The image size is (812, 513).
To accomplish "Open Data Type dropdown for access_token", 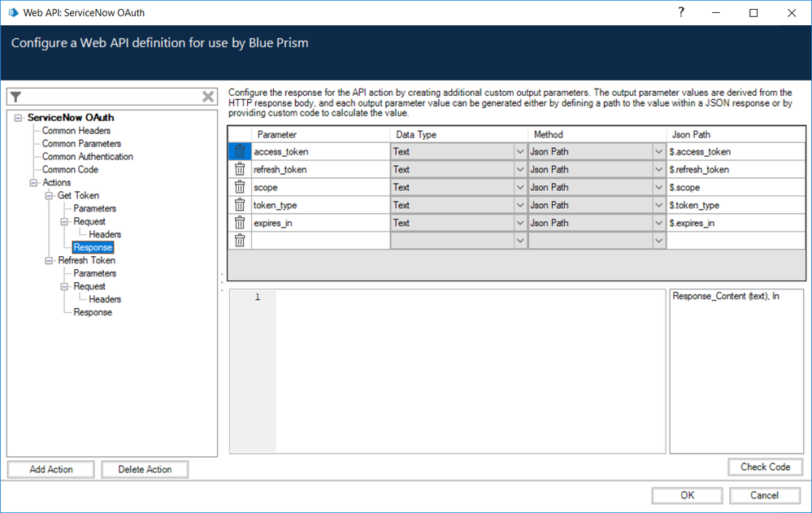I will tap(519, 151).
